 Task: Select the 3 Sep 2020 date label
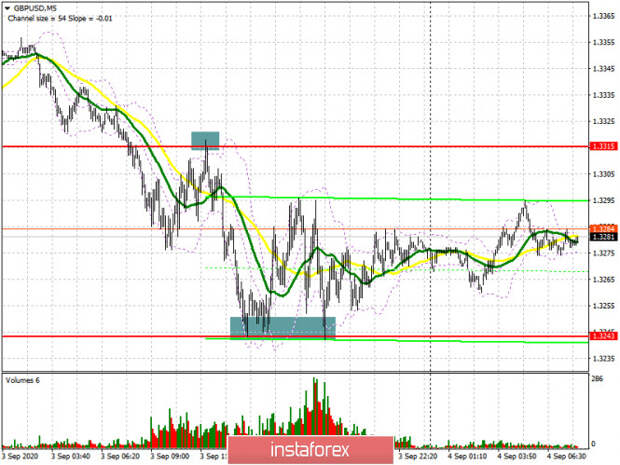tap(21, 455)
